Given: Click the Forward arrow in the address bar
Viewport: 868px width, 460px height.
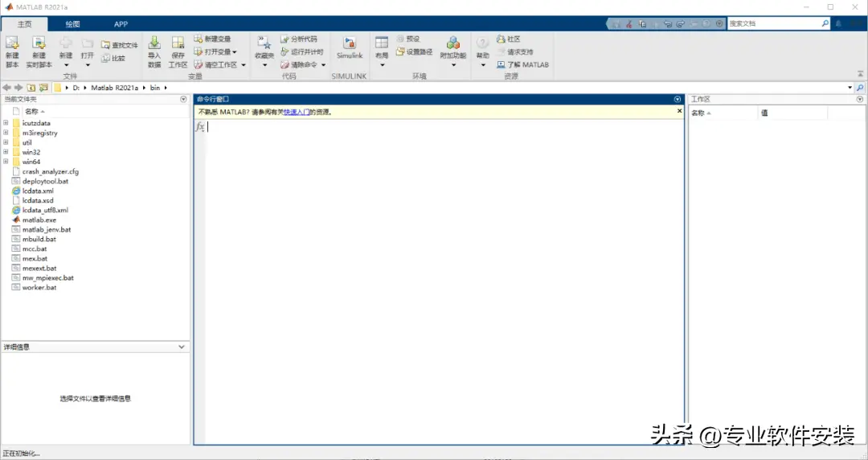Looking at the screenshot, I should click(x=18, y=88).
